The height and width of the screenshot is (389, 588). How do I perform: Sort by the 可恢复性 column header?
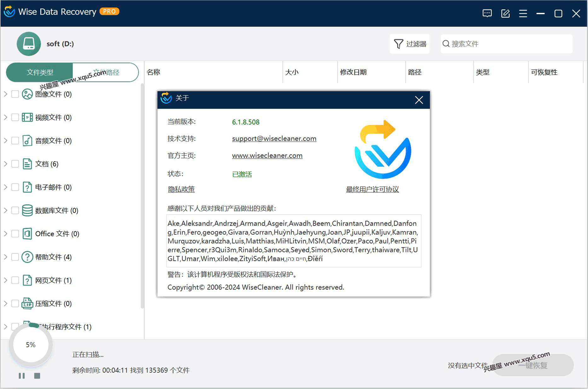tap(556, 72)
